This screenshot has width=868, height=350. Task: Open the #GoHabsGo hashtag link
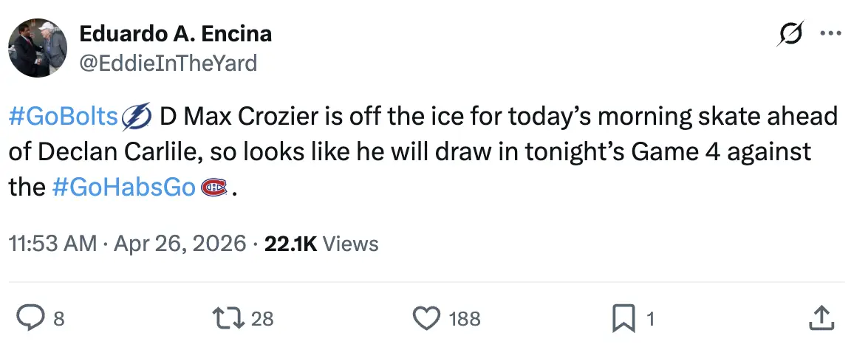(x=124, y=188)
